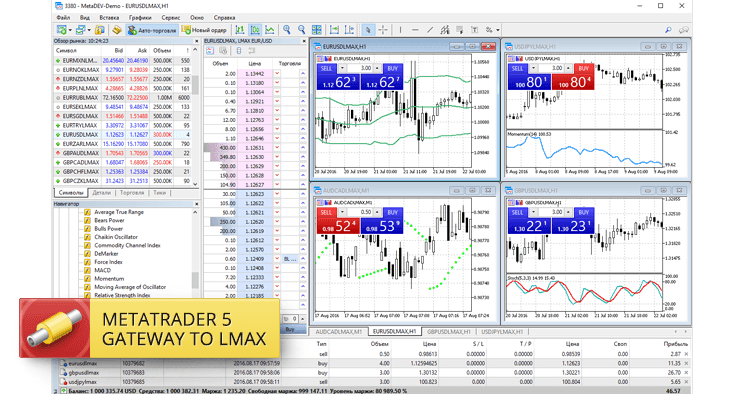The height and width of the screenshot is (394, 750).
Task: Open the Графики menu
Action: pyautogui.click(x=140, y=18)
